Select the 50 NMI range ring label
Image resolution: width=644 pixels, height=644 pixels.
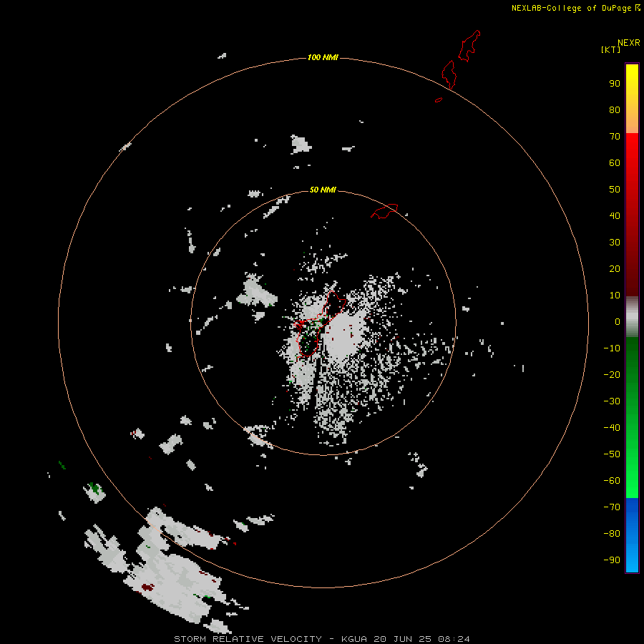click(323, 190)
